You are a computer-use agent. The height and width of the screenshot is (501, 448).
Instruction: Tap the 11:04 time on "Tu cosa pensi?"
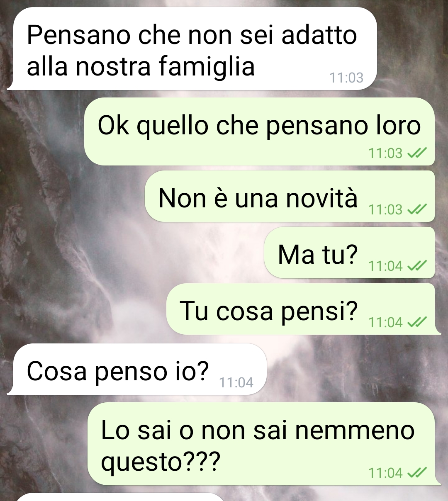(385, 323)
